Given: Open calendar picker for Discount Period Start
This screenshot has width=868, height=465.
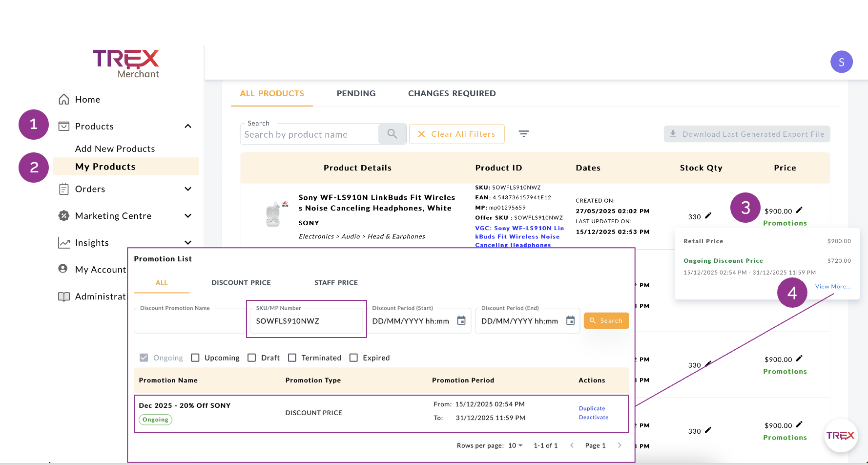Looking at the screenshot, I should coord(461,320).
